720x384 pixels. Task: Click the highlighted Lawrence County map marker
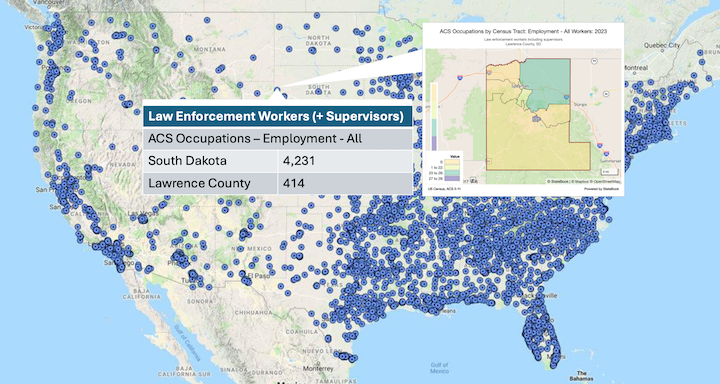click(276, 90)
